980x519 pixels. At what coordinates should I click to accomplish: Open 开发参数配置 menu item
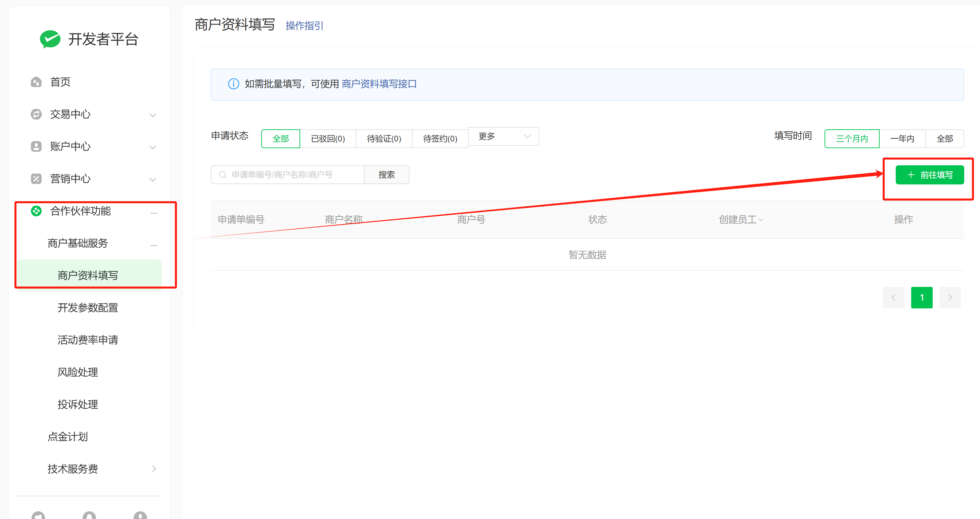pos(88,308)
